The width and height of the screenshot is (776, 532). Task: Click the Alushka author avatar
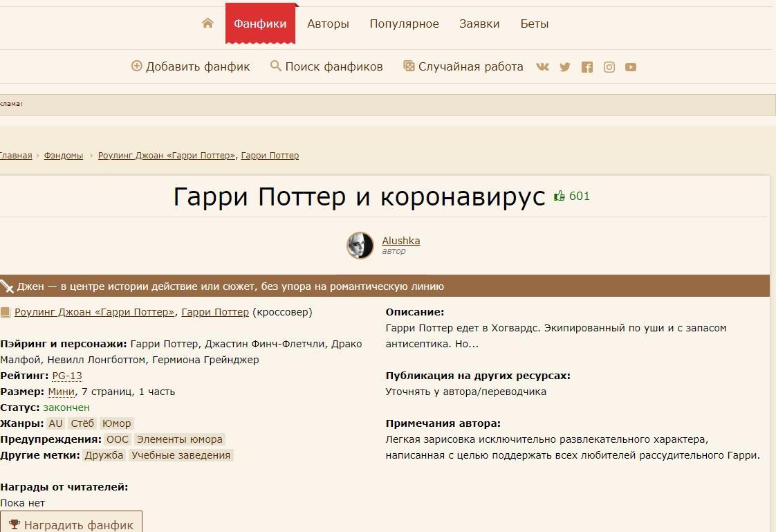[x=360, y=246]
